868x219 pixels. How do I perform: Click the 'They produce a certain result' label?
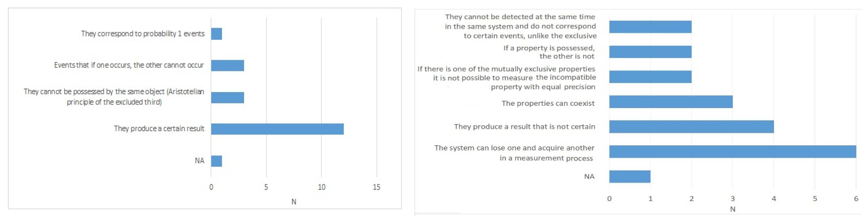click(x=159, y=129)
